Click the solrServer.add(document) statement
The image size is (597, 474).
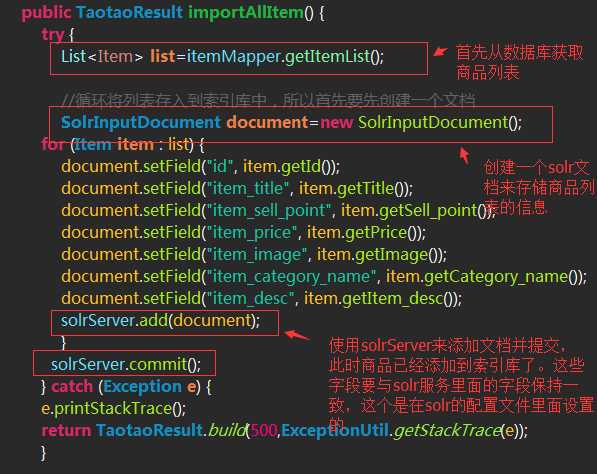160,321
